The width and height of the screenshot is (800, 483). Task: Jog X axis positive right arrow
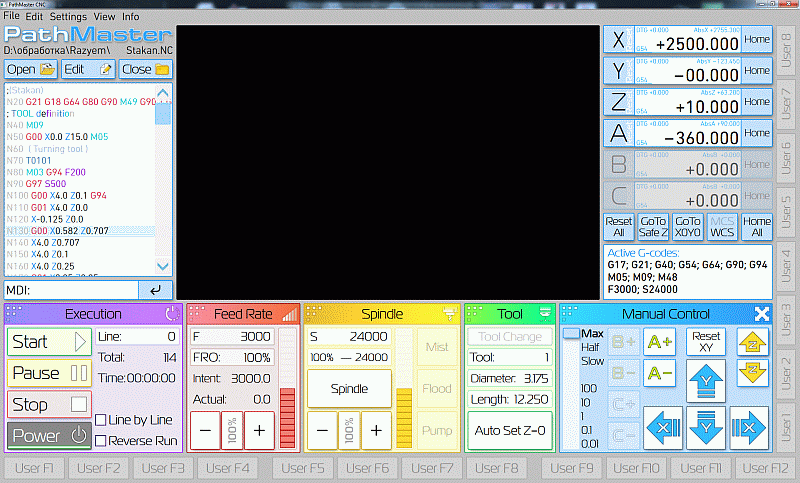click(x=748, y=427)
